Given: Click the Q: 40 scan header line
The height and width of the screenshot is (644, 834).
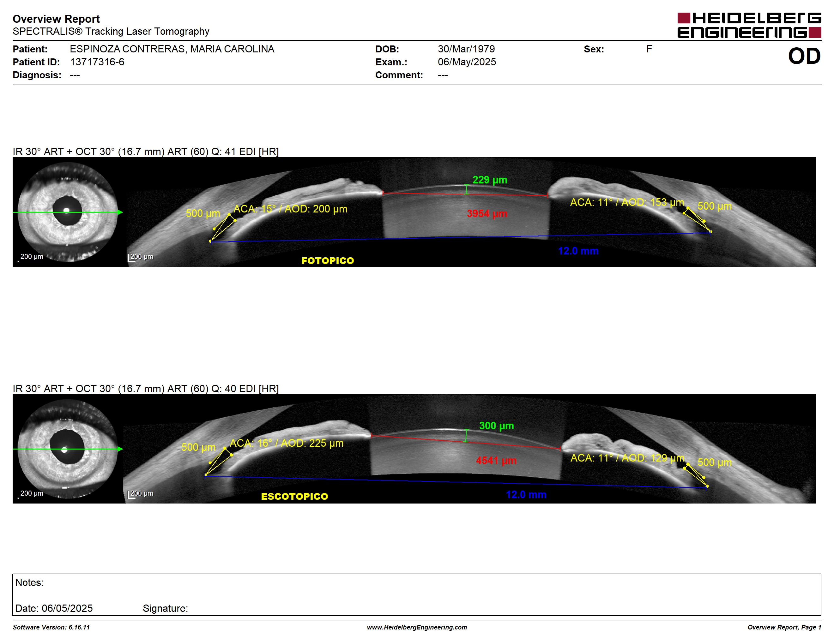Looking at the screenshot, I should [146, 388].
